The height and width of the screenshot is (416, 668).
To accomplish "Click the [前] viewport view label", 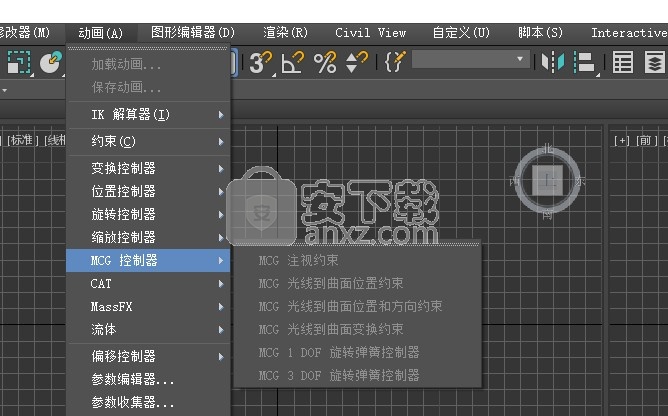I will tap(646, 141).
